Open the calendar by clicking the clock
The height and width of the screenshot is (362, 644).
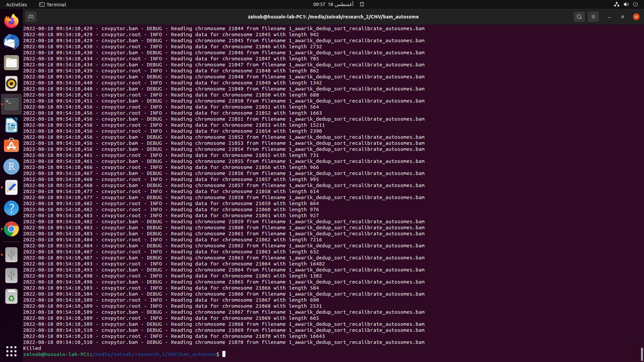tap(332, 4)
